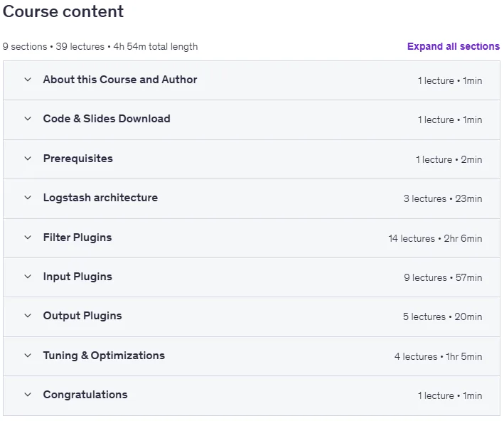Select the Input Plugins section title
The height and width of the screenshot is (421, 504).
(x=77, y=277)
